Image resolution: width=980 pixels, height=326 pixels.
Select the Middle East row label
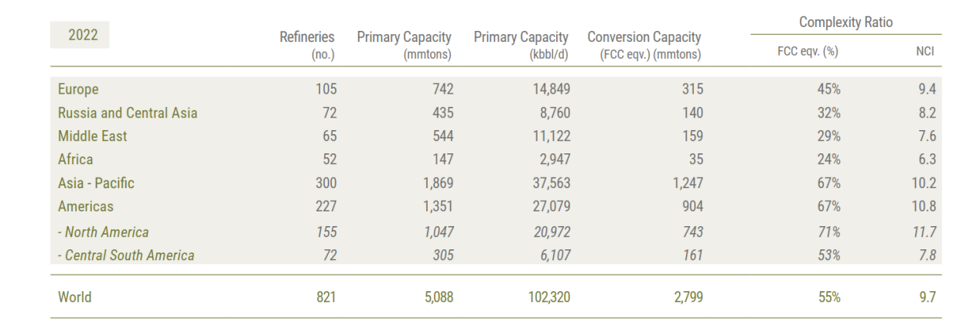92,136
